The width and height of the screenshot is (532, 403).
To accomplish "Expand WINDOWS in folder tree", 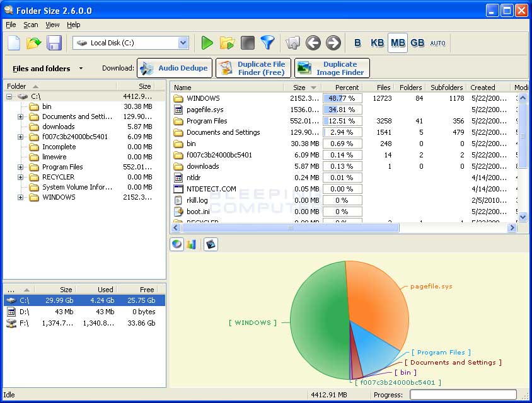I will [21, 197].
